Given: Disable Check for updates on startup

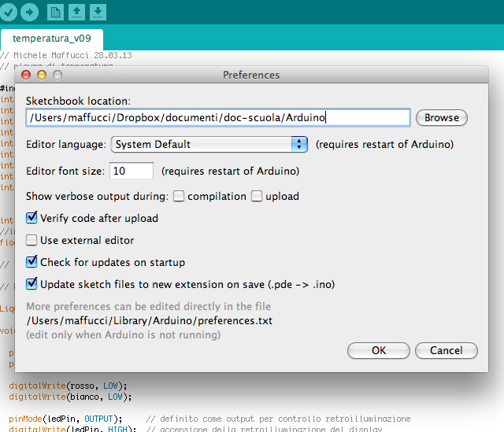Looking at the screenshot, I should click(x=32, y=262).
